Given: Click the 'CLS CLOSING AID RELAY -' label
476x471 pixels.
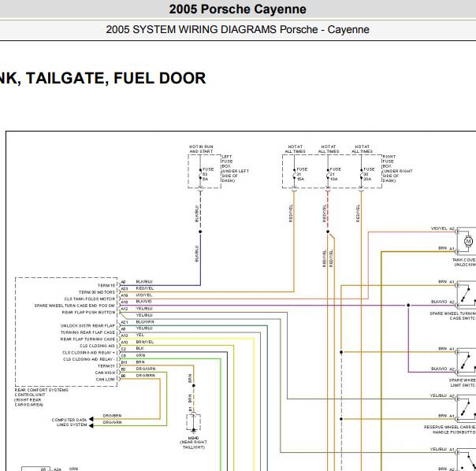Looking at the screenshot, I should [89, 359].
